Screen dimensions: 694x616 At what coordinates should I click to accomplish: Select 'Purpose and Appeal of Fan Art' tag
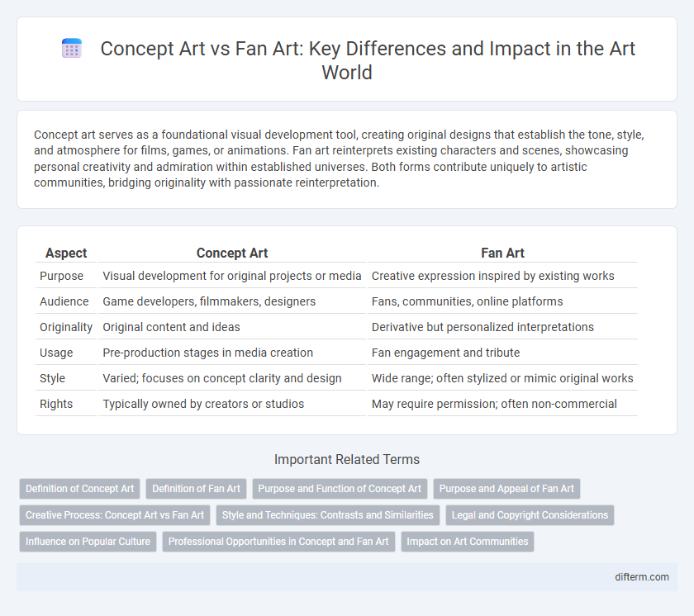click(x=506, y=489)
